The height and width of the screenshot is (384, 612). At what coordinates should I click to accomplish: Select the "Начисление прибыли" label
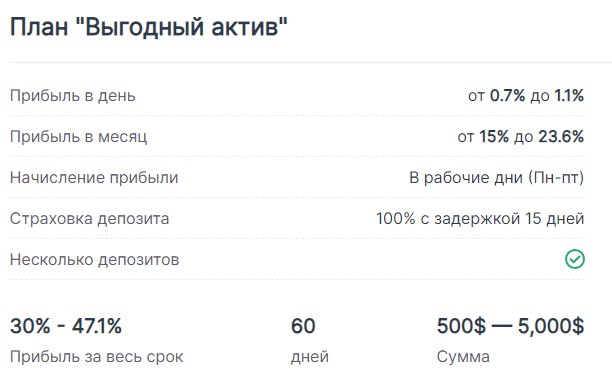tap(94, 178)
